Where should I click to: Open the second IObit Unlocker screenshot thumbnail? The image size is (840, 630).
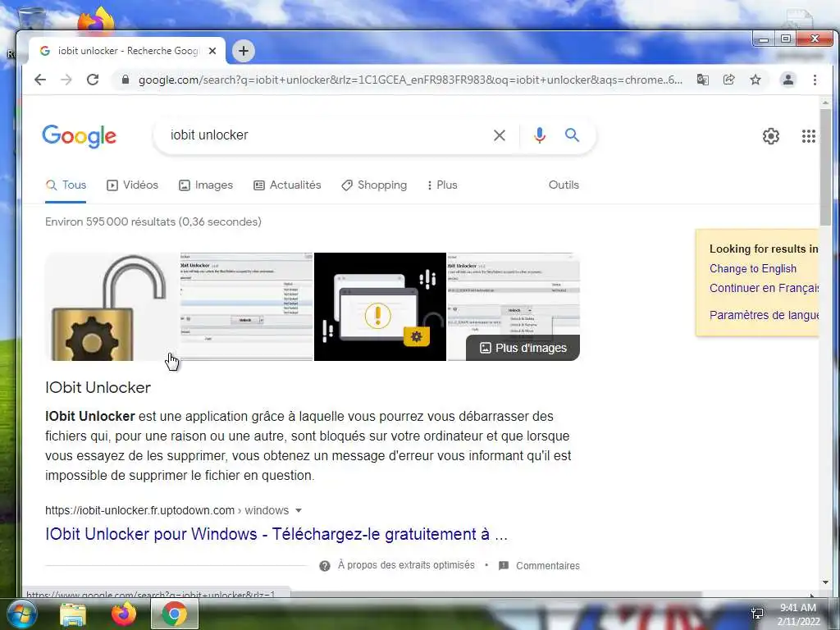click(246, 307)
